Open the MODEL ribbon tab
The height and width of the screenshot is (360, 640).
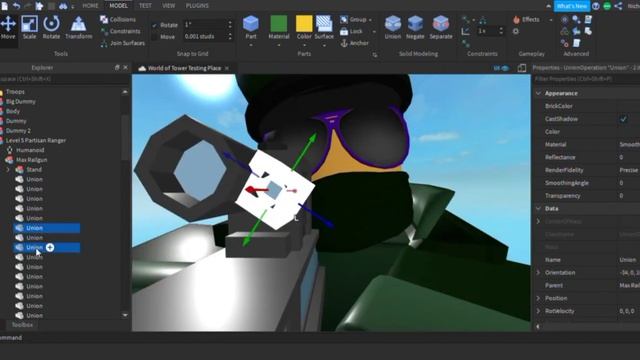tap(118, 6)
